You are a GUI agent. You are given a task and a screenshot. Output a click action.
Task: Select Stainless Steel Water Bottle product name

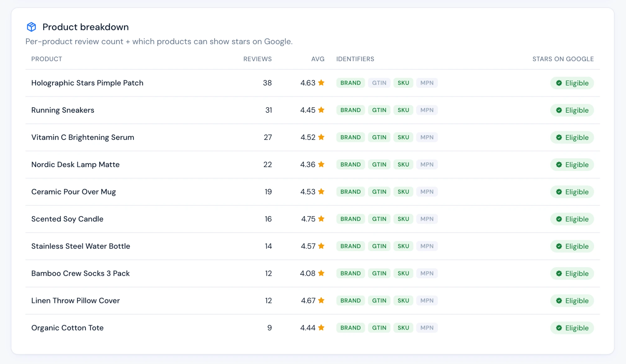[81, 246]
